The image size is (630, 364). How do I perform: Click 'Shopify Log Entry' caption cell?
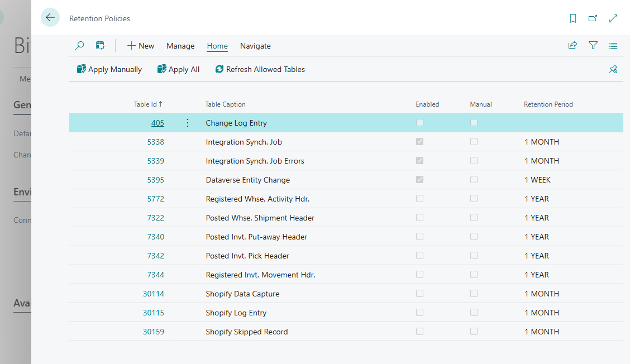pyautogui.click(x=236, y=313)
